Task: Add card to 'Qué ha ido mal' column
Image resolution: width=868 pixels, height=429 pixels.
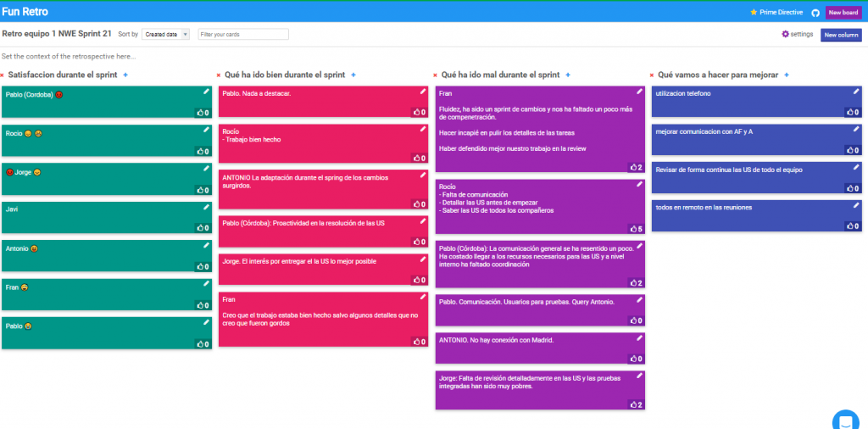Action: [x=567, y=75]
